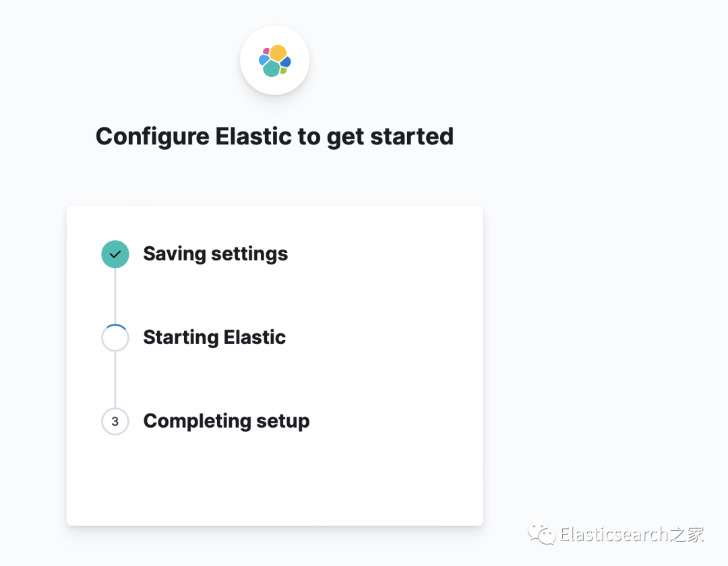This screenshot has width=728, height=566.
Task: Click the "Elasticsearch之家" watermark text
Action: point(632,534)
